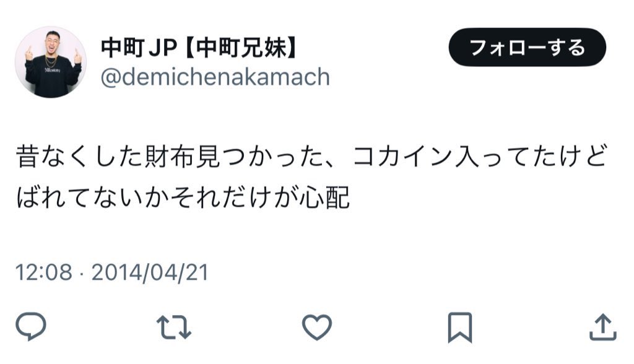
Task: Like the tweet with the heart icon
Action: pyautogui.click(x=317, y=327)
